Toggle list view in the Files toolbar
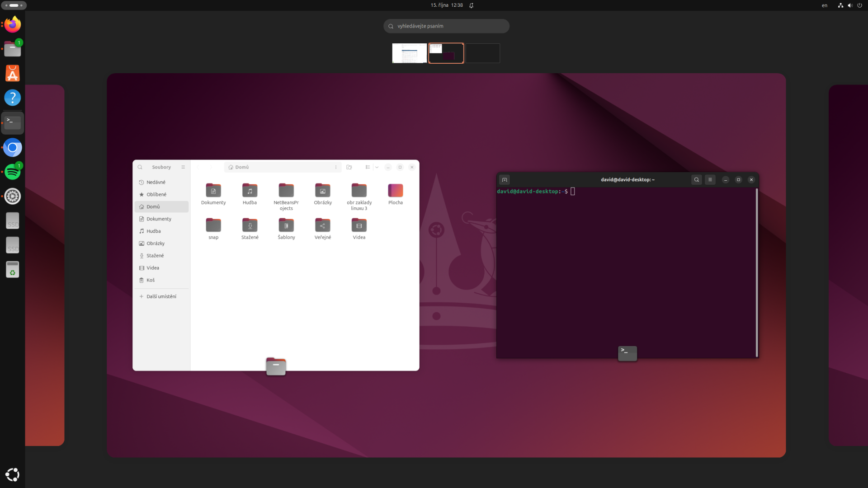868x488 pixels. click(367, 167)
